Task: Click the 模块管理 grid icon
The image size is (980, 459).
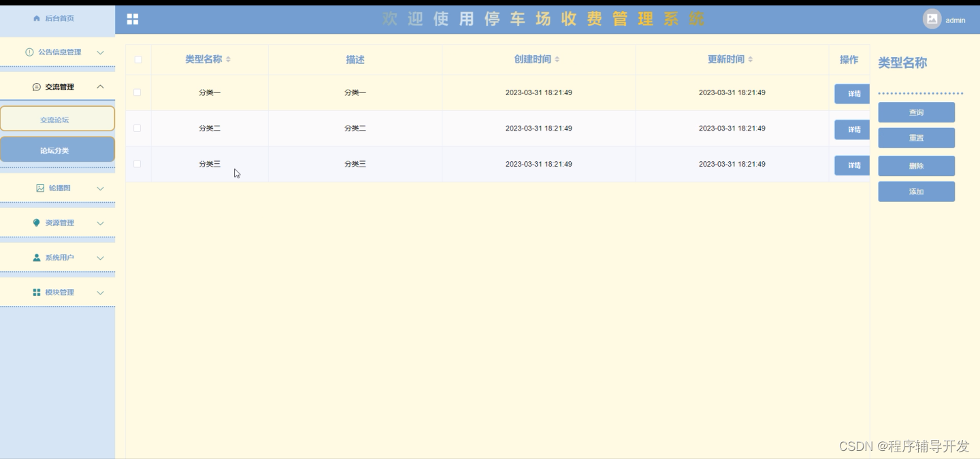Action: point(36,292)
